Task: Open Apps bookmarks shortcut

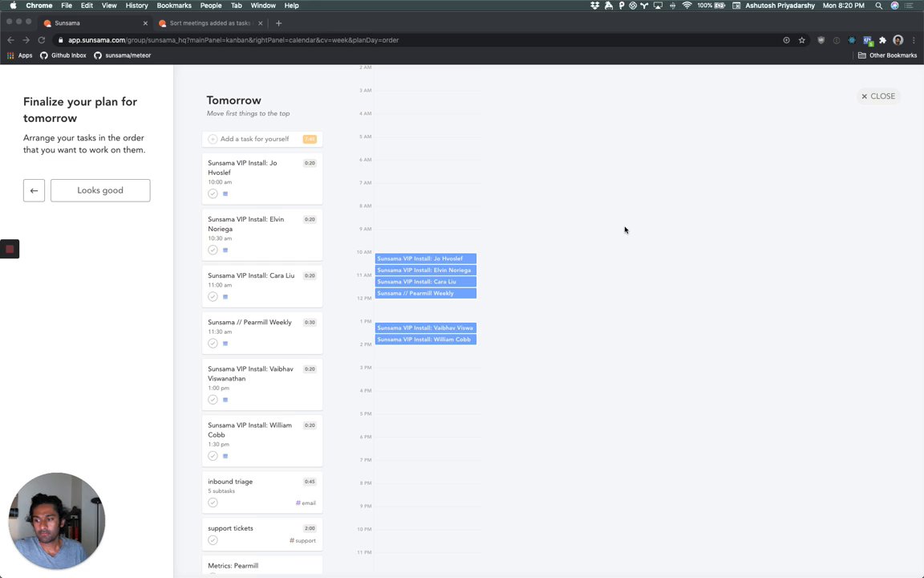Action: (x=19, y=55)
